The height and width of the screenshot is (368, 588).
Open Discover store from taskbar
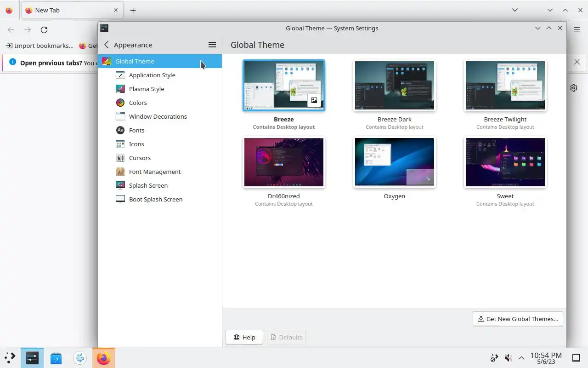click(56, 357)
